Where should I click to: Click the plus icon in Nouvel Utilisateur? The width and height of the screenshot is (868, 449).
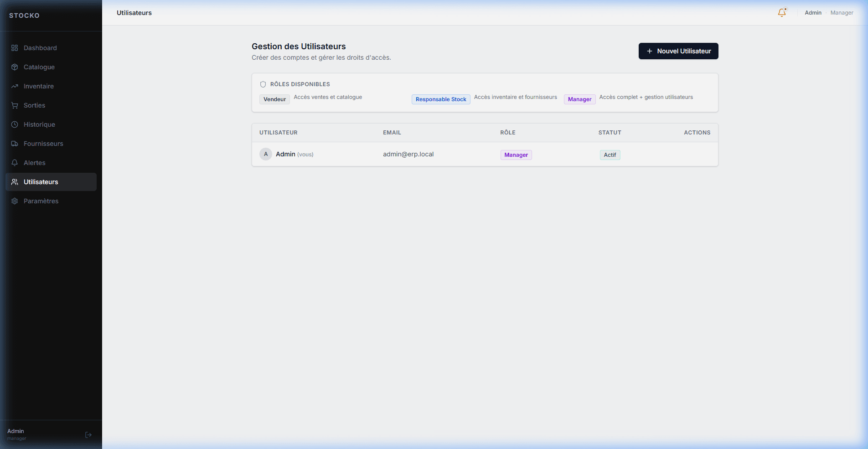click(650, 51)
